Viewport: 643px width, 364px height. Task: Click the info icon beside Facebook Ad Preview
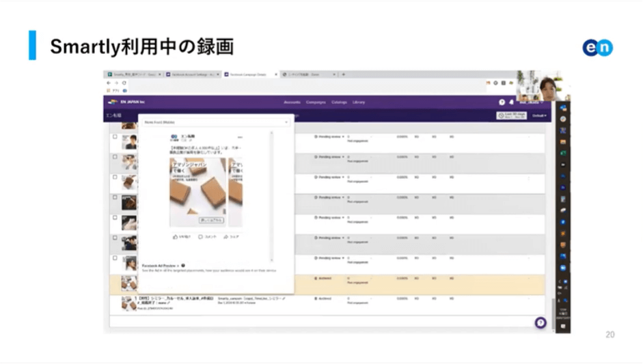click(183, 266)
